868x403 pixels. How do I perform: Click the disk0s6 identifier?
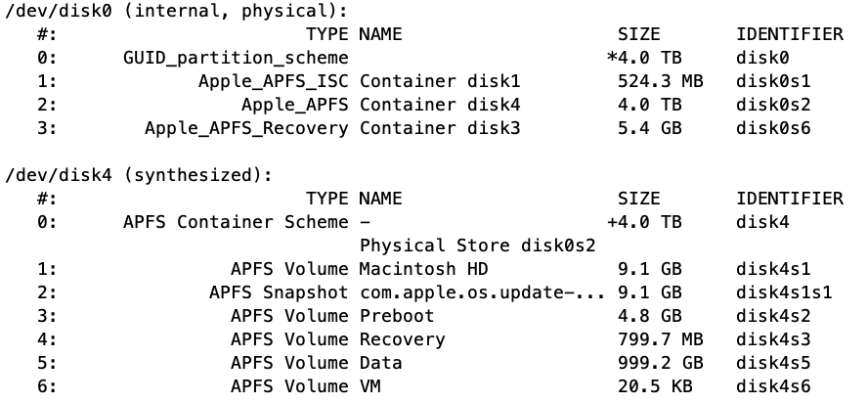(773, 128)
